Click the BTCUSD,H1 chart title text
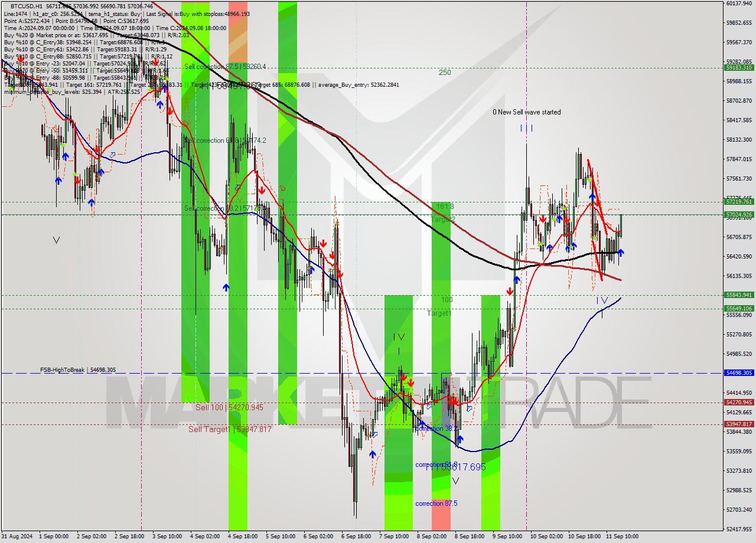 coord(27,5)
